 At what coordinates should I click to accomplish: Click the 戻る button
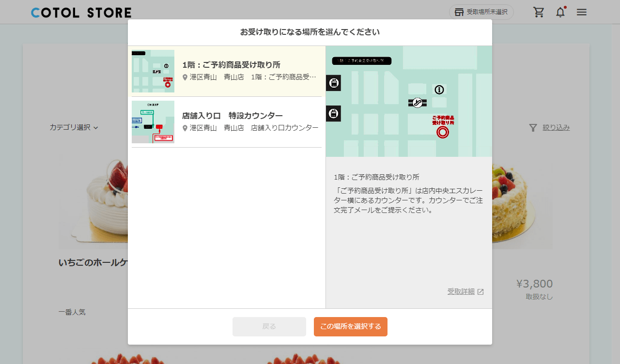tap(269, 327)
